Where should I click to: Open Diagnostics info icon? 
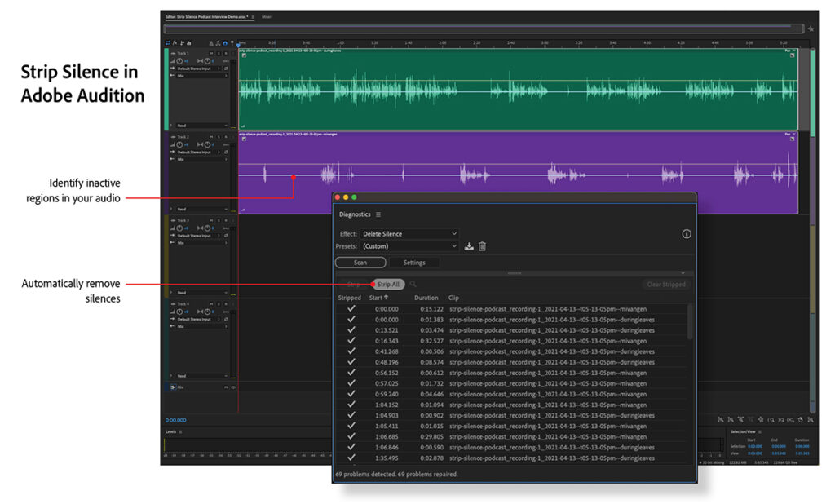click(687, 234)
